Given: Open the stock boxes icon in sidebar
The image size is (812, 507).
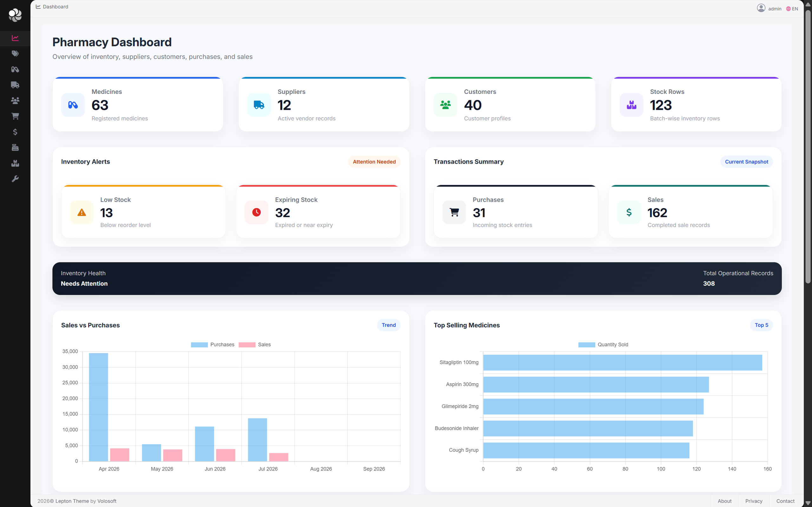Looking at the screenshot, I should click(x=15, y=163).
